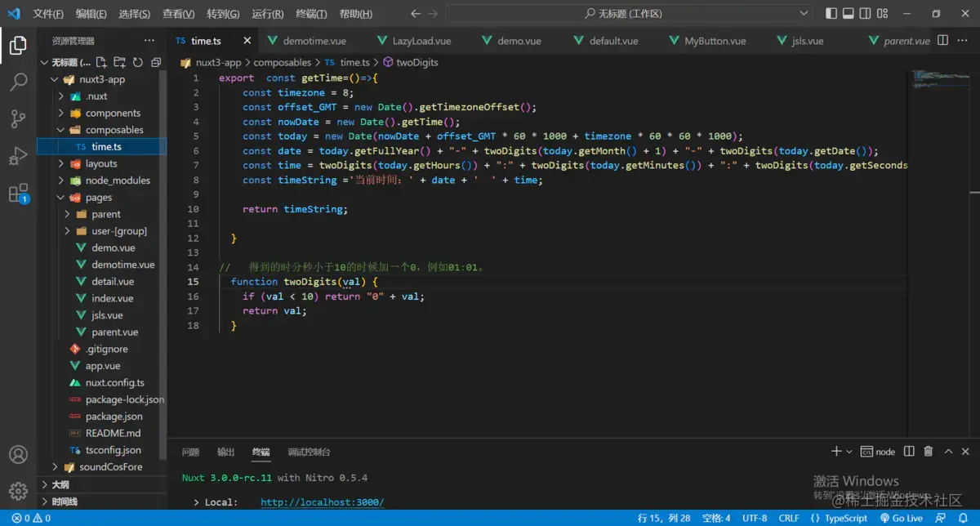Switch to LazyLoad.vue tab
980x526 pixels.
pos(422,41)
